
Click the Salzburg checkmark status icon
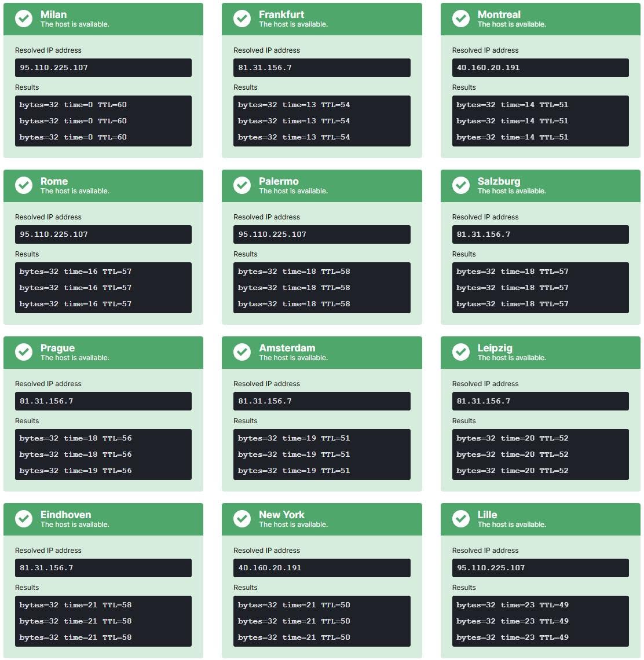tap(461, 185)
